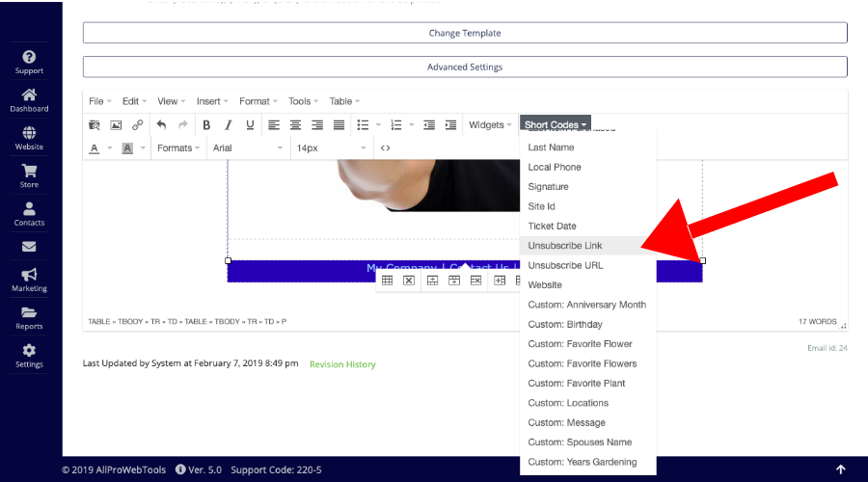
Task: Toggle underline formatting
Action: point(251,125)
